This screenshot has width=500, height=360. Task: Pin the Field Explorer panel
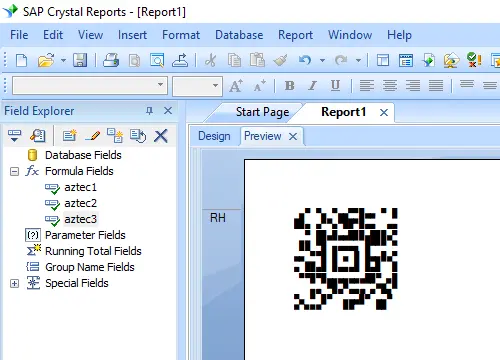tap(149, 111)
